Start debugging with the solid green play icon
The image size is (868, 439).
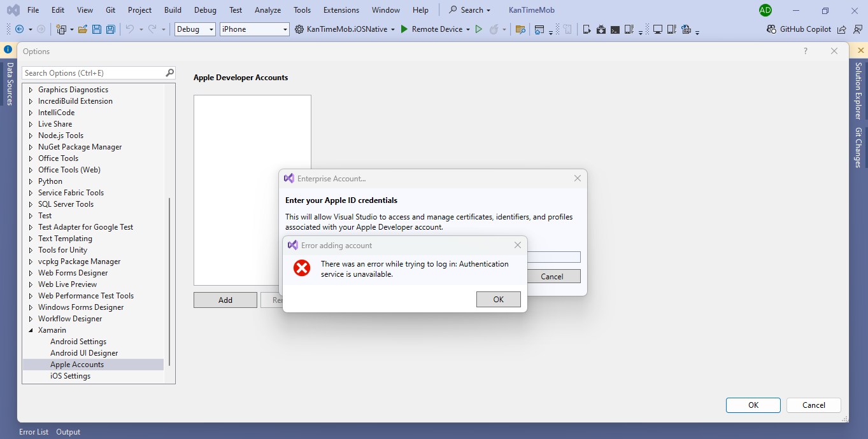[404, 29]
